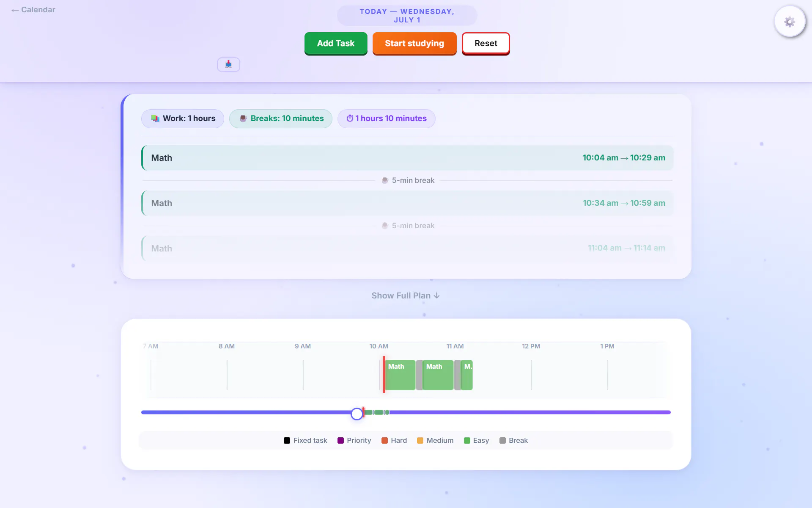812x508 pixels.
Task: Click the 9 AM hour label
Action: (x=303, y=346)
